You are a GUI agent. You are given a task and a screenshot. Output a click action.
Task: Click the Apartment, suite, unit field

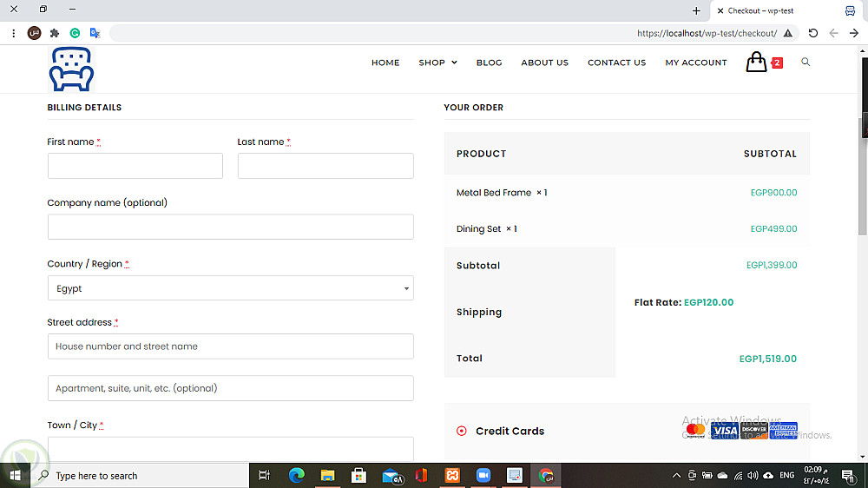pos(230,388)
